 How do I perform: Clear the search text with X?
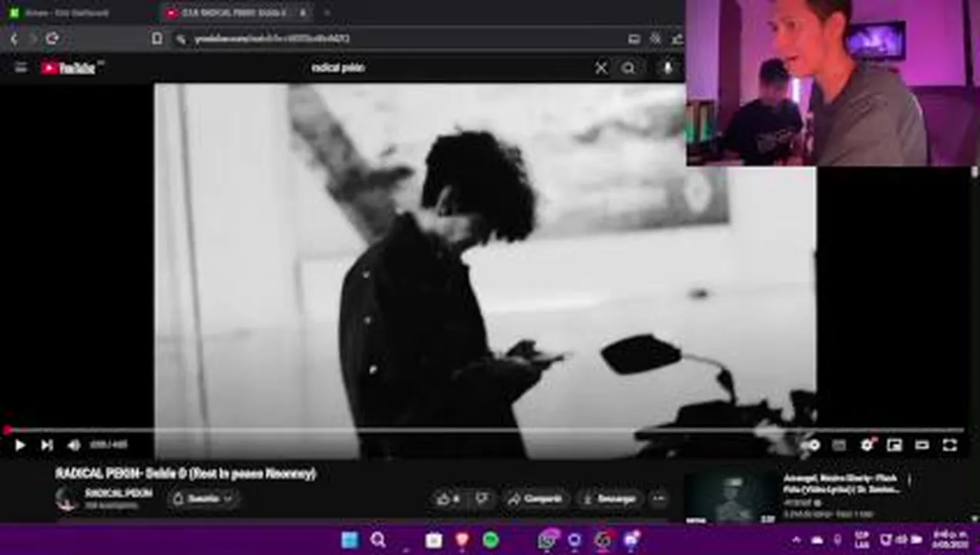tap(601, 68)
